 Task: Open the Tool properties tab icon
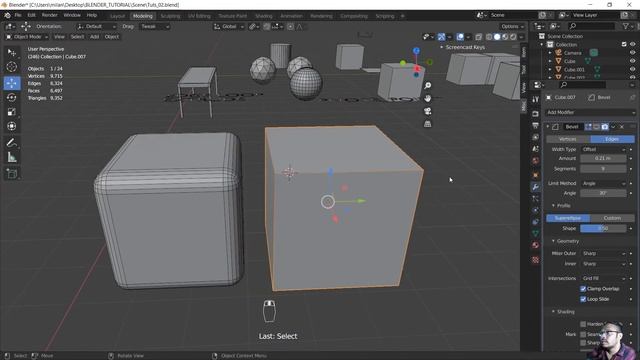pos(536,100)
